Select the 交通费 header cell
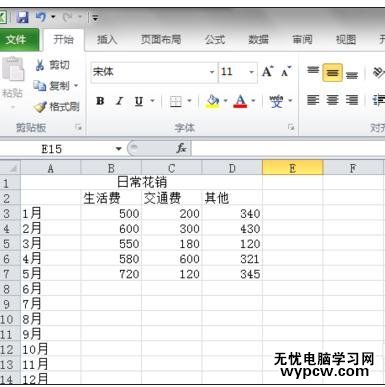The height and width of the screenshot is (387, 385). click(172, 198)
